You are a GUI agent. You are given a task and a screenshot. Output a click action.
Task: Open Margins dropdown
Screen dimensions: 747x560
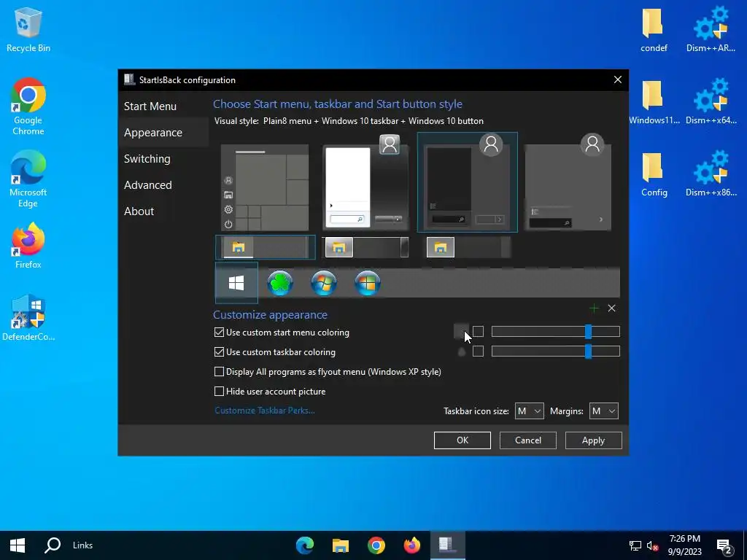pos(603,411)
